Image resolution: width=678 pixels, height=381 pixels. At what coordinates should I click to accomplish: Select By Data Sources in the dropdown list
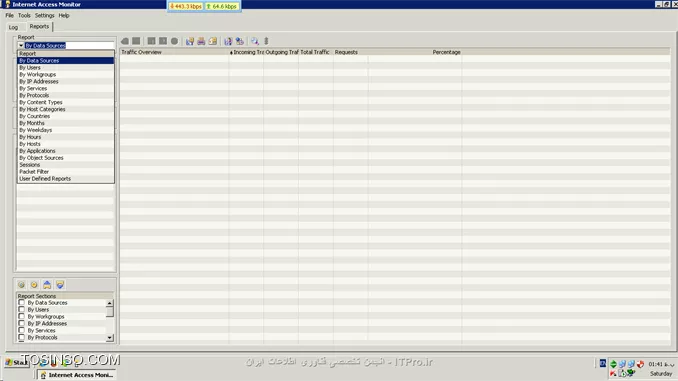[66, 61]
